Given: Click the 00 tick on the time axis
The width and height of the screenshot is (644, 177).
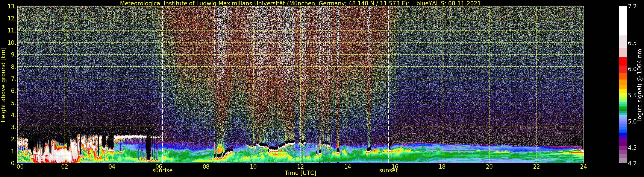Looking at the screenshot, I should tap(20, 167).
